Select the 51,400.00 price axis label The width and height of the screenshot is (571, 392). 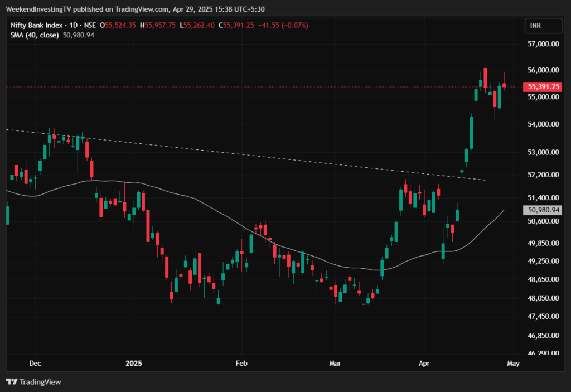(x=543, y=198)
